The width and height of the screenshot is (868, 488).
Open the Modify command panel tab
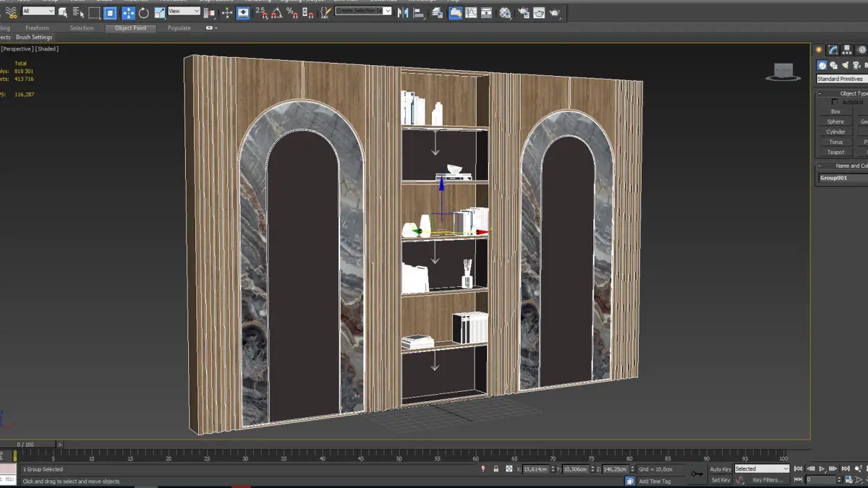tap(833, 50)
